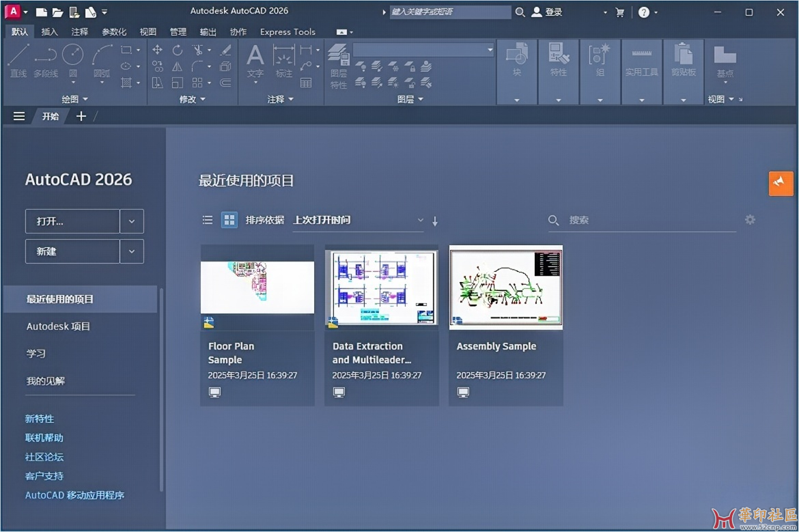Open the 新特性 link
This screenshot has width=799, height=532.
point(39,419)
